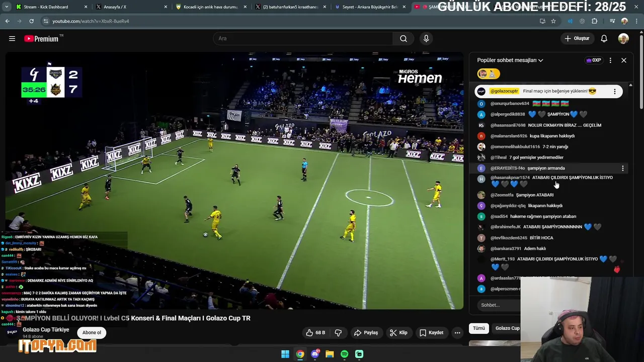This screenshot has width=644, height=362.
Task: Open the notifications bell
Action: 604,39
